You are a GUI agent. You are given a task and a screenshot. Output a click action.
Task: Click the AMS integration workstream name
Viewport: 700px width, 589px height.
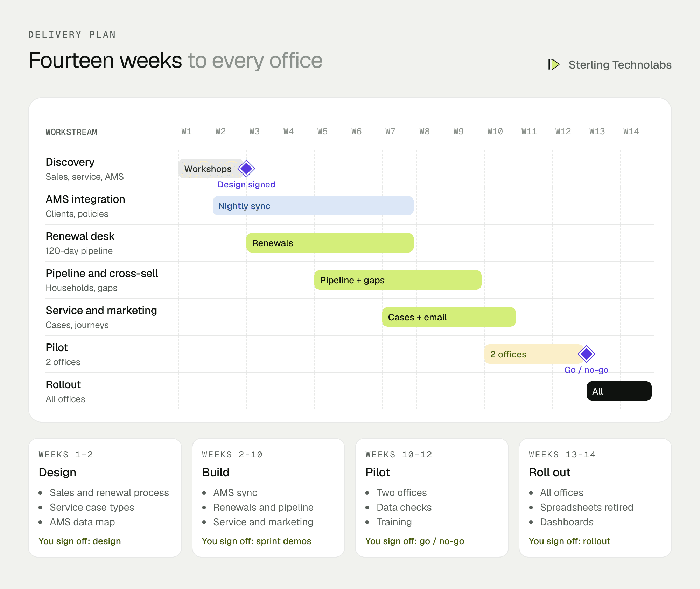(85, 199)
